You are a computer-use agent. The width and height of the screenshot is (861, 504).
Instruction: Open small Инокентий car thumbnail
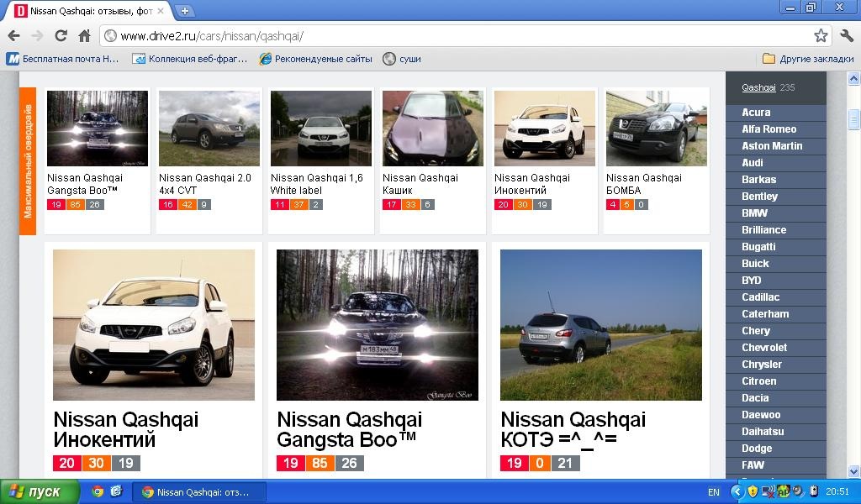coord(545,129)
